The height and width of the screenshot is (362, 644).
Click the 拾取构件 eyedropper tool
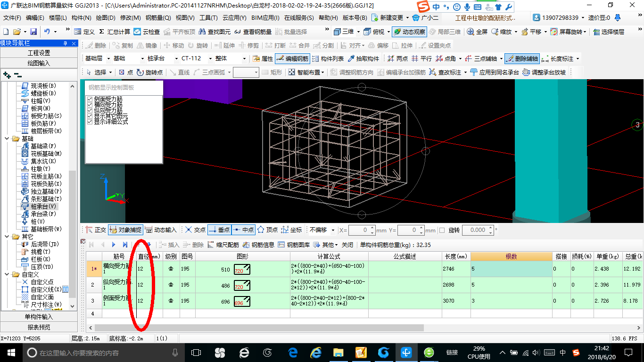point(363,59)
